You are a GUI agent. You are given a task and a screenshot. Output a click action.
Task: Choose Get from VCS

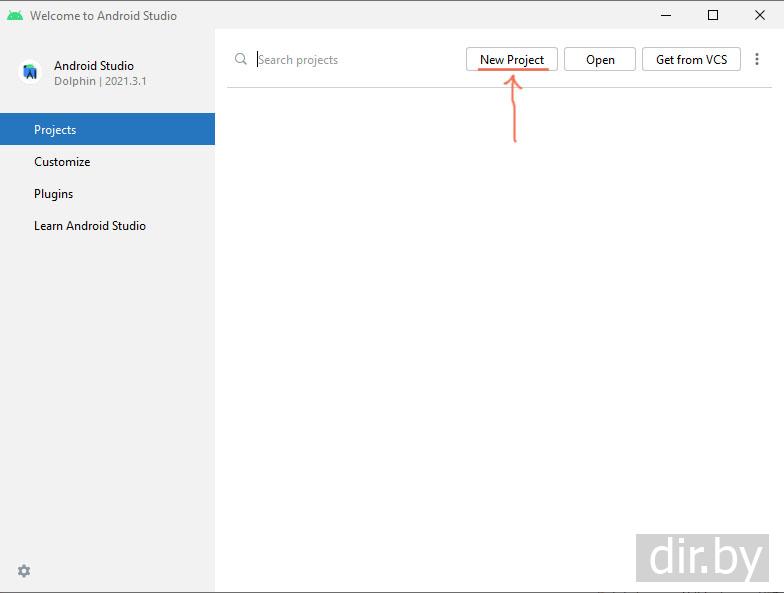click(x=691, y=60)
